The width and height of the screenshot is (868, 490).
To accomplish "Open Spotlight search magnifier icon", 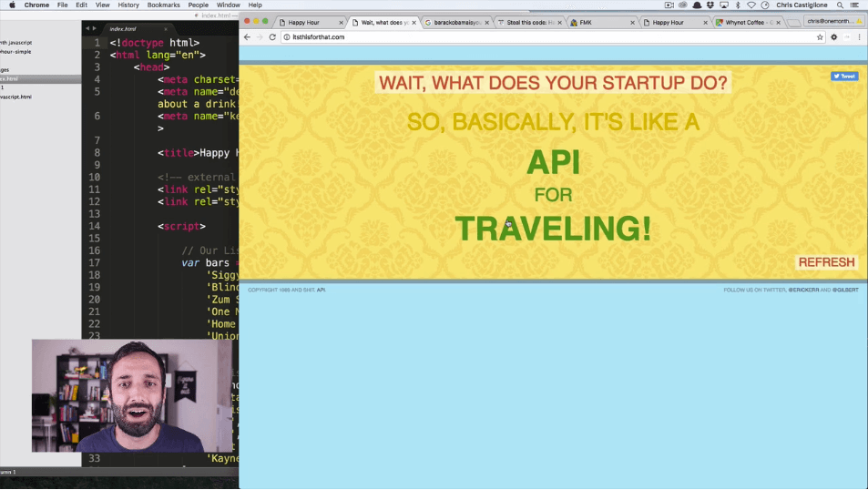I will point(841,5).
